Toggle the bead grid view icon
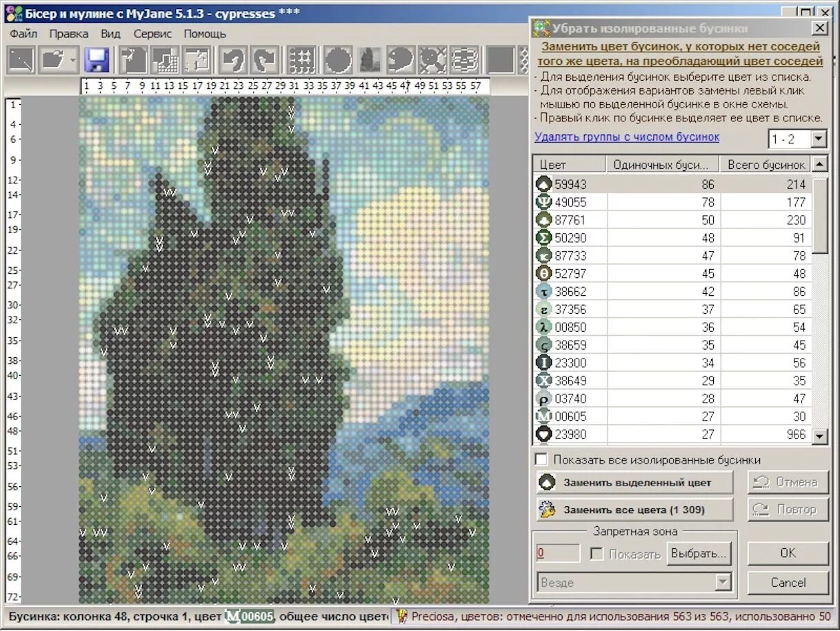840x631 pixels. [301, 61]
